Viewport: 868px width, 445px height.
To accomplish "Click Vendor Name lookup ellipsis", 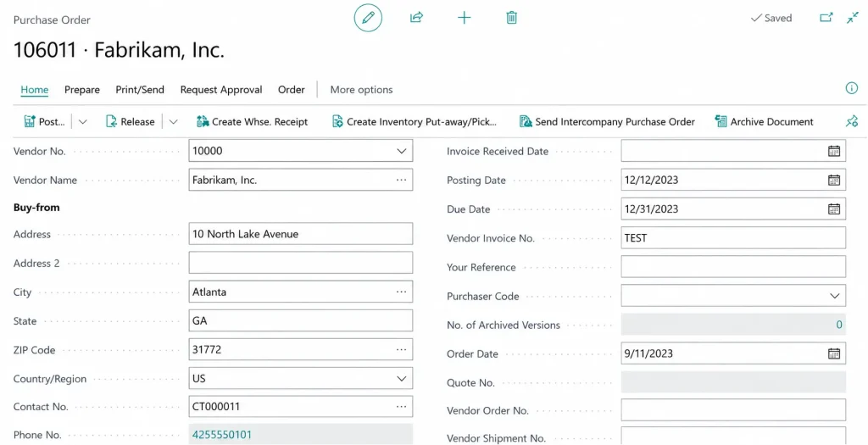I will [x=401, y=180].
